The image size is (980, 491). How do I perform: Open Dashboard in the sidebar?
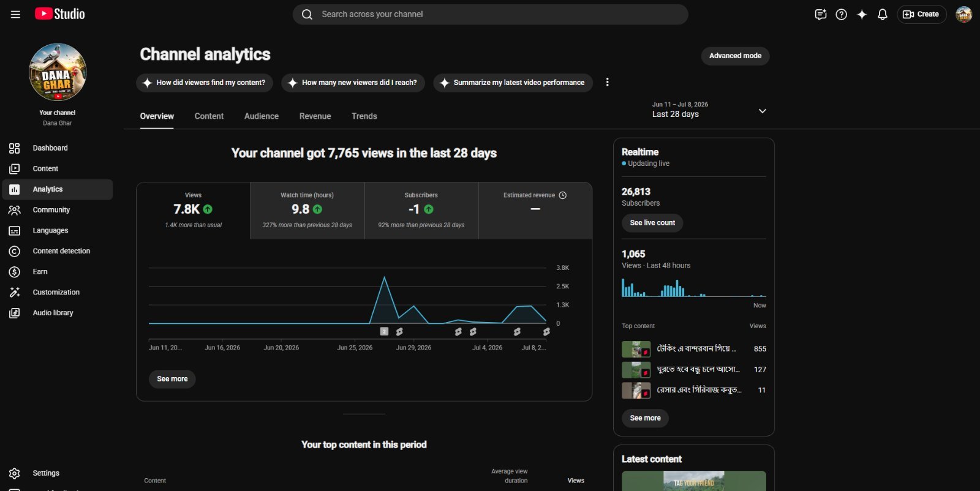pyautogui.click(x=58, y=148)
